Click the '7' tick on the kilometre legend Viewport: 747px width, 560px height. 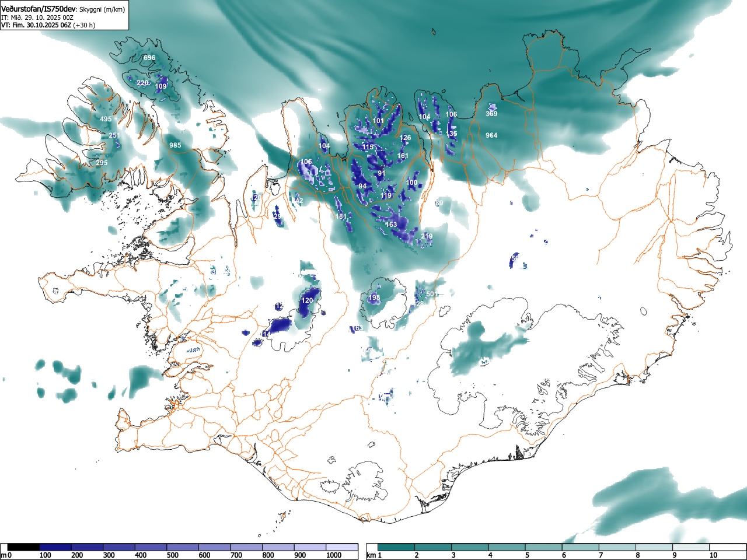601,555
